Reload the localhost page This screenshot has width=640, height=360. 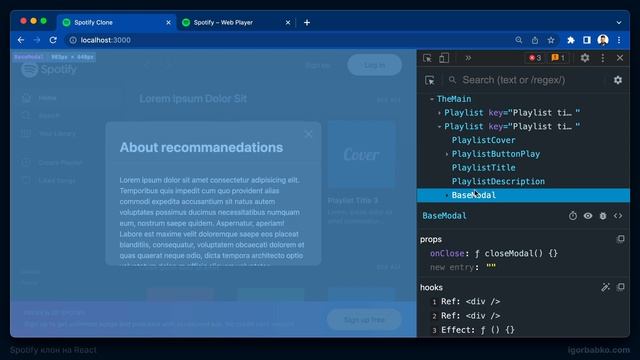tap(53, 40)
